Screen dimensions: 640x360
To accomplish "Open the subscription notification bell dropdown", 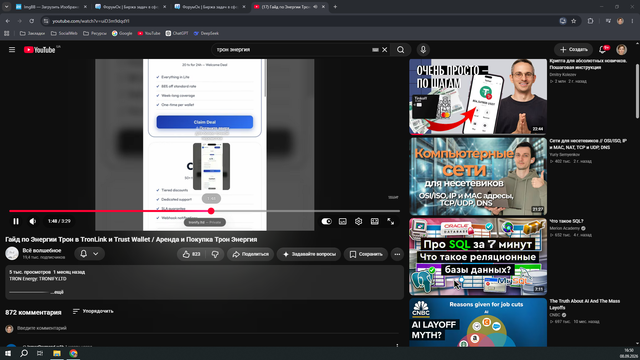I will tap(89, 254).
